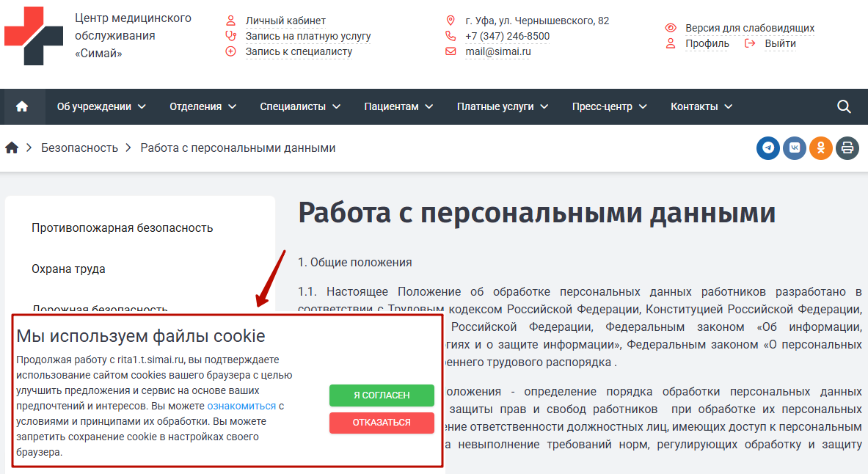
Task: Share page via Telegram icon
Action: pos(768,148)
